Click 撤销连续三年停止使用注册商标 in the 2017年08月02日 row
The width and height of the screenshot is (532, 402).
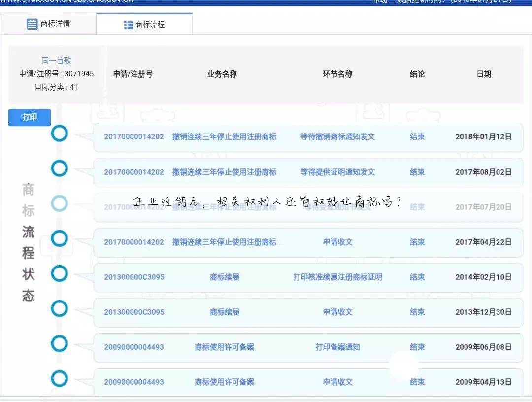pos(224,172)
